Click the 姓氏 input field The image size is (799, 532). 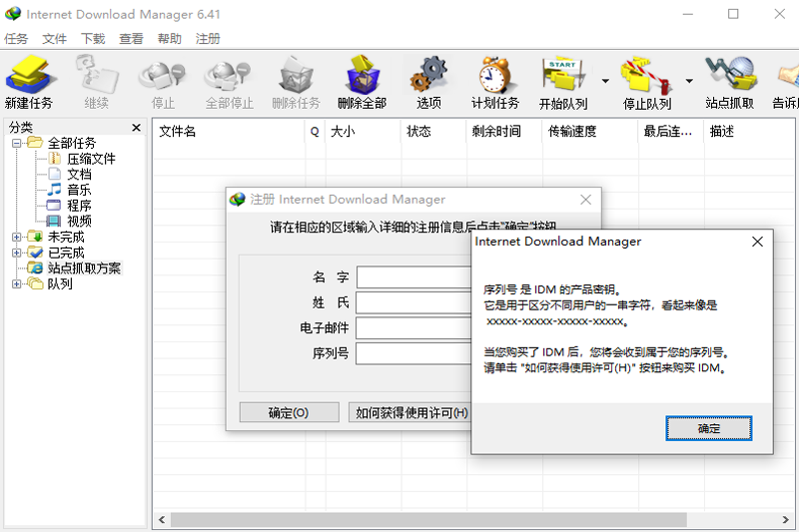pyautogui.click(x=413, y=302)
